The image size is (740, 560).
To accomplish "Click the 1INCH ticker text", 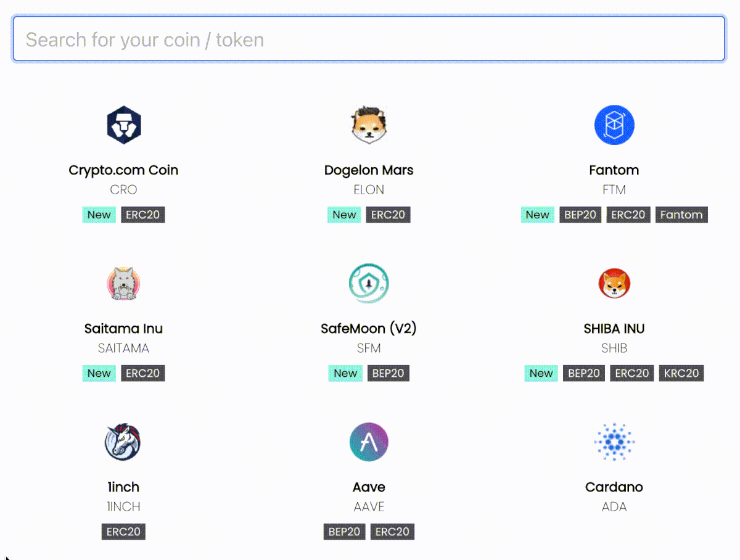I will 123,507.
